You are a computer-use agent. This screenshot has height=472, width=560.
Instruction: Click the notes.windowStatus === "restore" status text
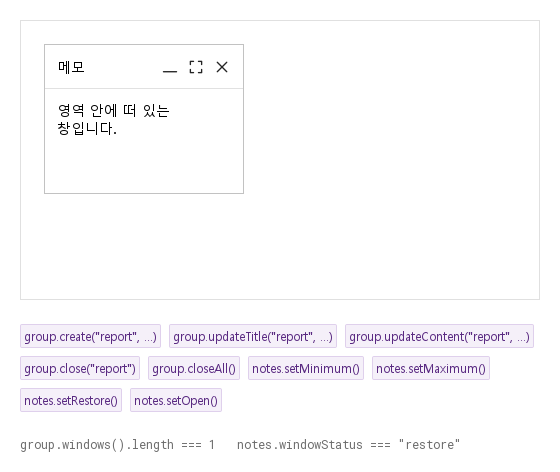coord(349,445)
